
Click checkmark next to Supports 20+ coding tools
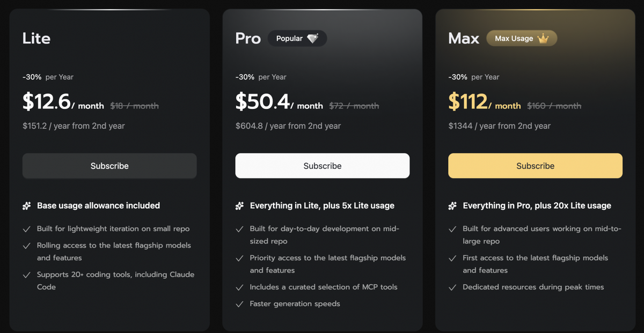(26, 275)
